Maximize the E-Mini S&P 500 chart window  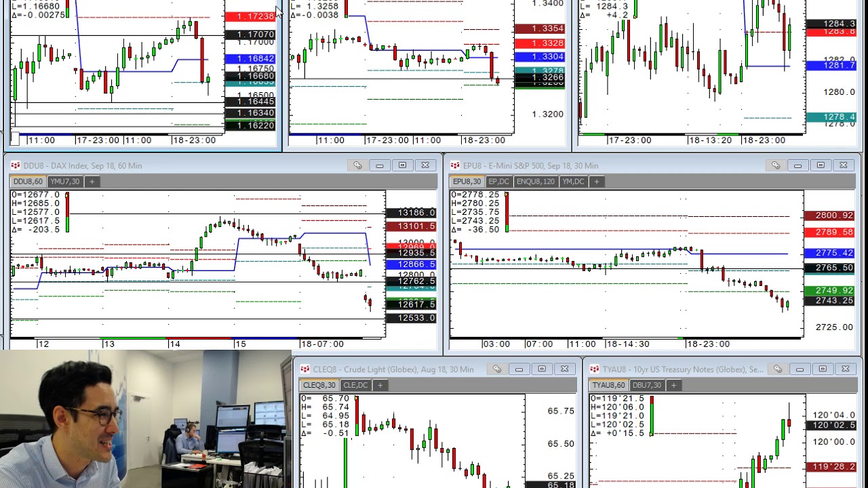pyautogui.click(x=821, y=165)
